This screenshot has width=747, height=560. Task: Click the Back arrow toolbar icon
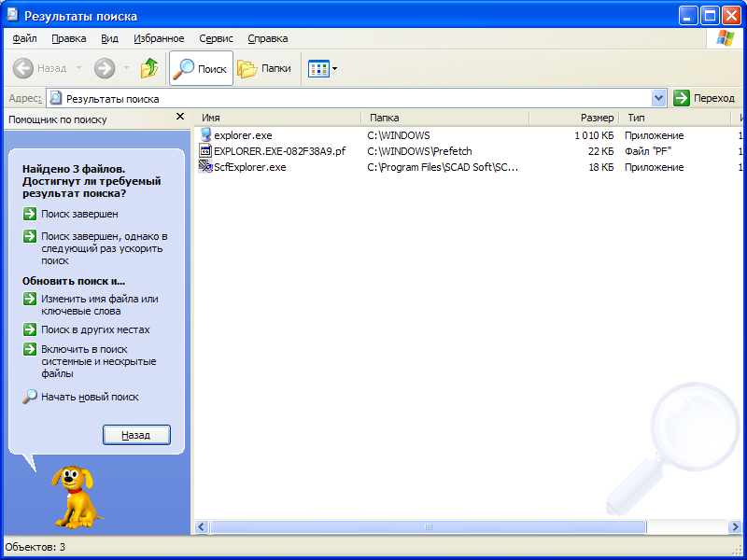click(x=22, y=68)
